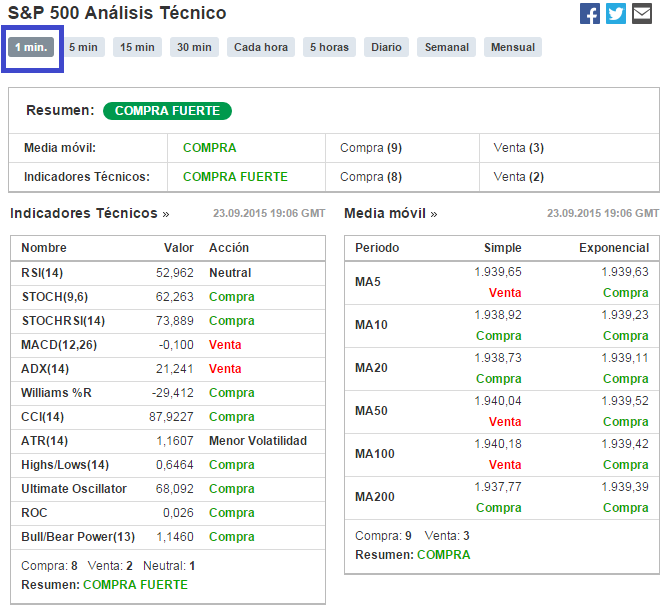Click the Venta action in ADX row

[225, 369]
